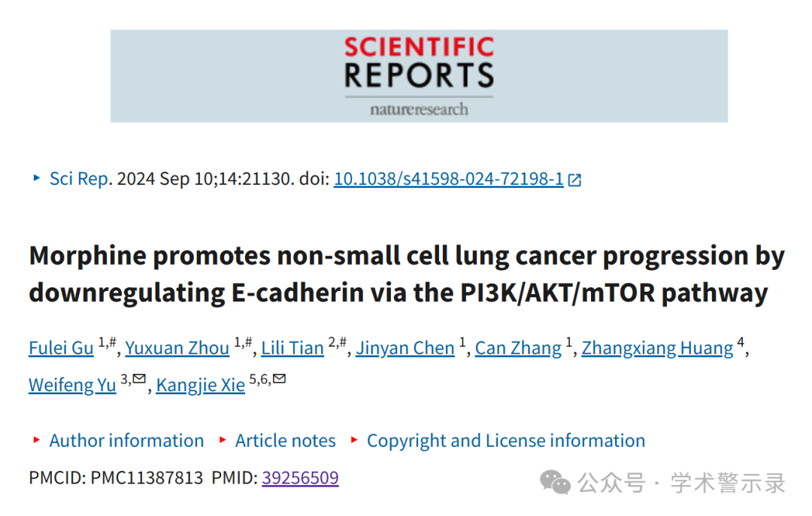Expand Copyright and License information

coord(506,440)
